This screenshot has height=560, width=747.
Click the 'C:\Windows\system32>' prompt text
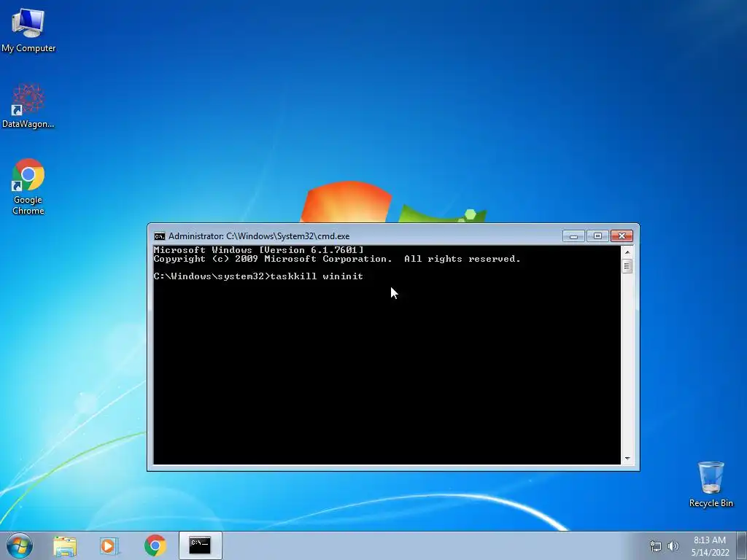[x=212, y=276]
